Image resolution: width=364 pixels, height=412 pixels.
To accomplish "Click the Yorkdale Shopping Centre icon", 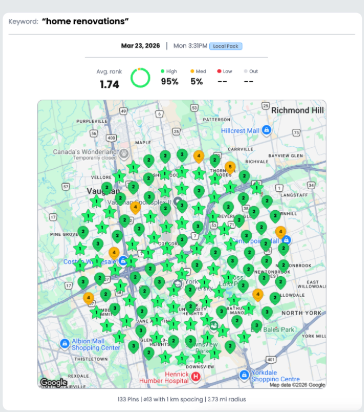I will tap(244, 375).
